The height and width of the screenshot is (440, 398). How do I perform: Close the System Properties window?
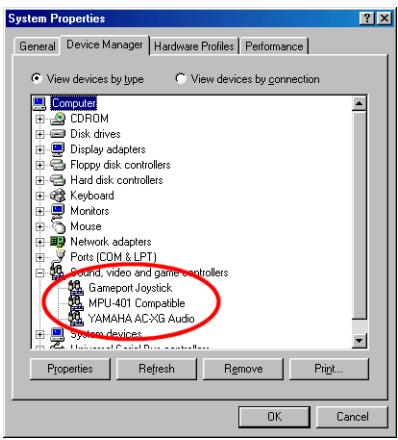point(384,18)
